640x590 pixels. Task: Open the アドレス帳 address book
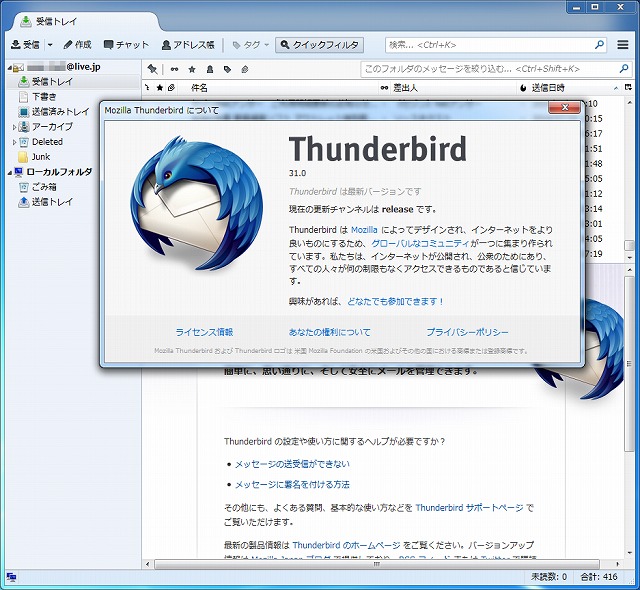188,45
